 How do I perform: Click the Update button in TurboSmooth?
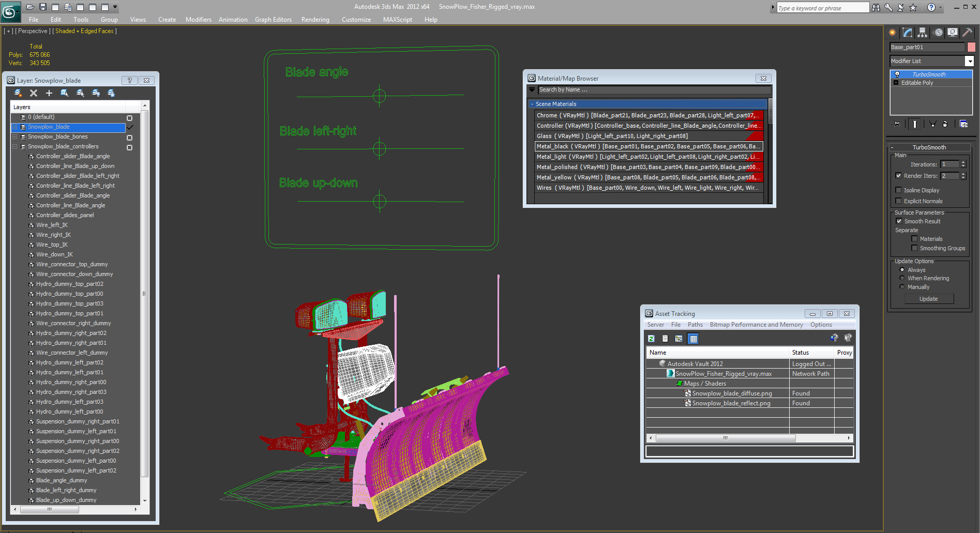pyautogui.click(x=929, y=299)
